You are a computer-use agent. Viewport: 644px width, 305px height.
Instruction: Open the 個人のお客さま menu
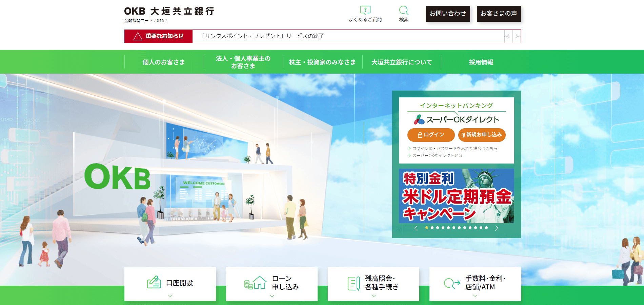tap(164, 62)
